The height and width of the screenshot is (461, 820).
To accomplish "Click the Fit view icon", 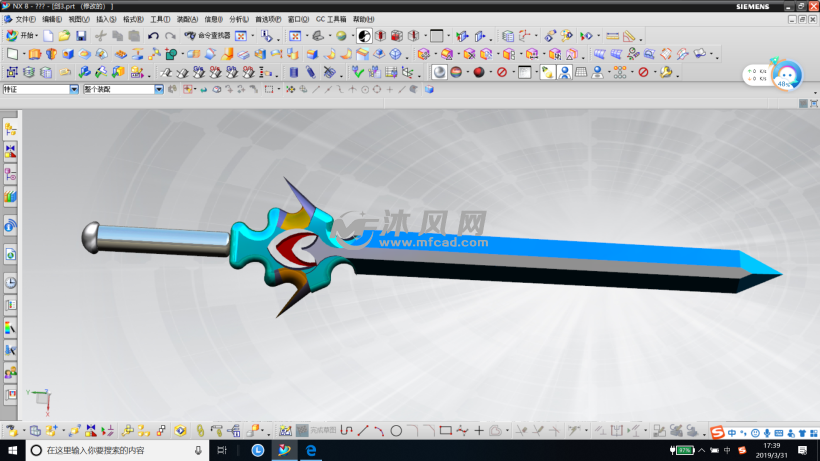I will pos(295,36).
